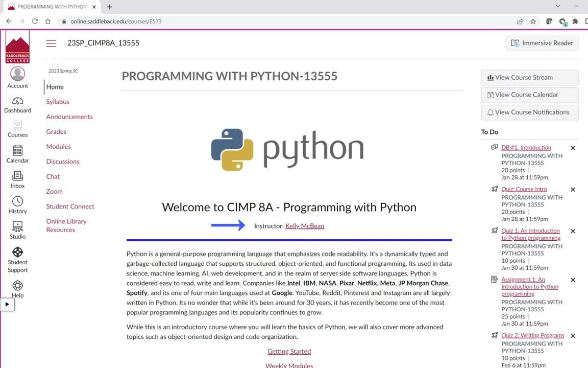Dismiss DB #1: Introduction to-do item
The height and width of the screenshot is (368, 588).
pyautogui.click(x=573, y=148)
